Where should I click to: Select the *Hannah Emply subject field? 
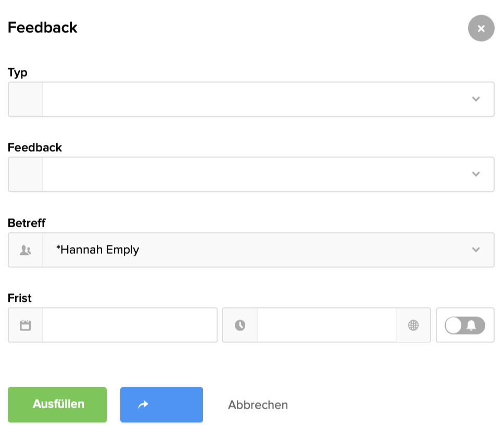pos(255,250)
